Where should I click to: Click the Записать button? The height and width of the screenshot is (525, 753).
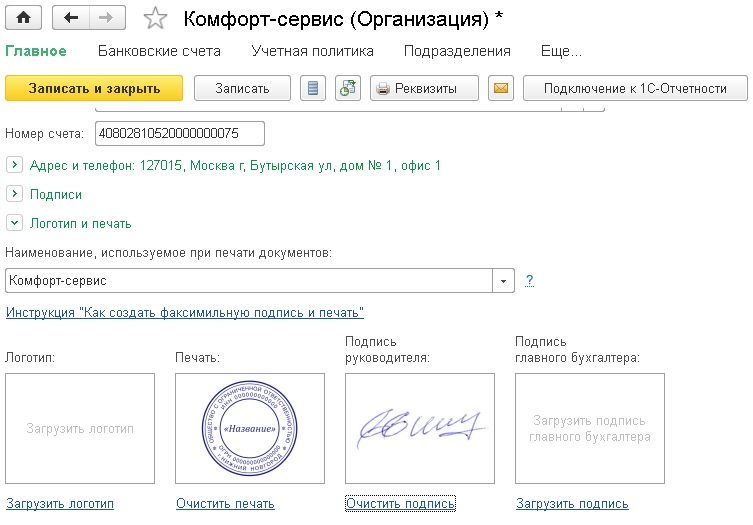[242, 88]
